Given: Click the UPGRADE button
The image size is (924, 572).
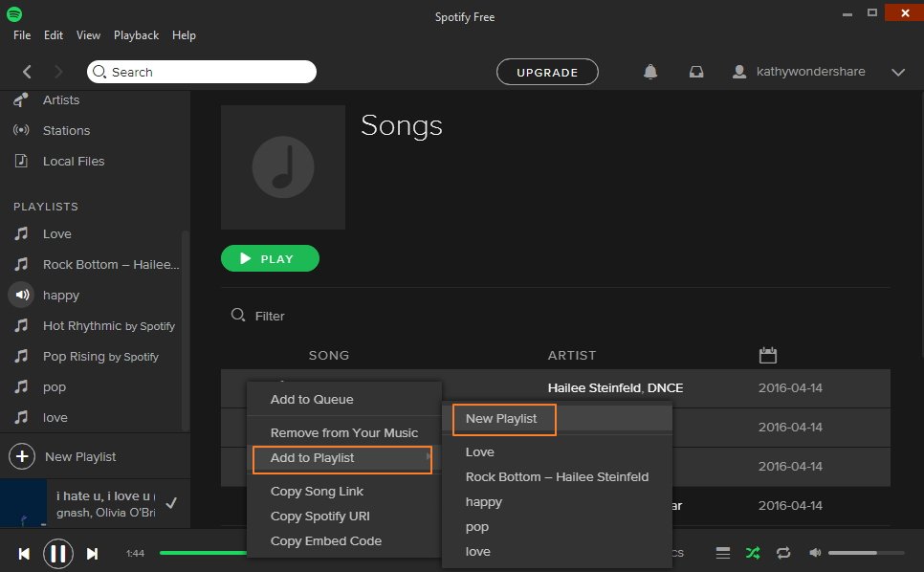Looking at the screenshot, I should click(547, 72).
